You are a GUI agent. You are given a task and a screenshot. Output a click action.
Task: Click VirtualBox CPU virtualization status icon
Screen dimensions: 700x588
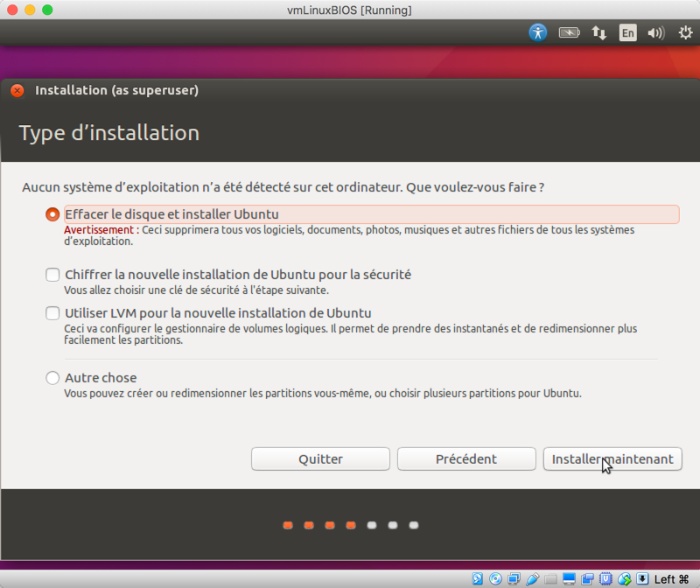click(605, 579)
